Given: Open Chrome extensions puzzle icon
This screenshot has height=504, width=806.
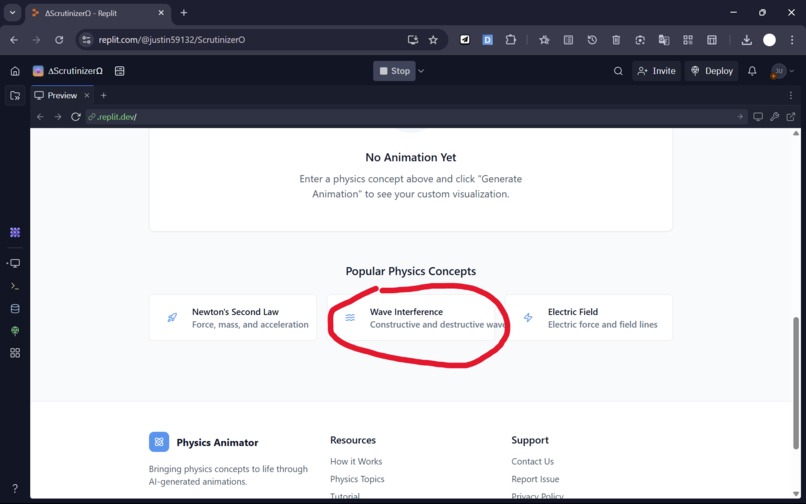Looking at the screenshot, I should pos(510,40).
